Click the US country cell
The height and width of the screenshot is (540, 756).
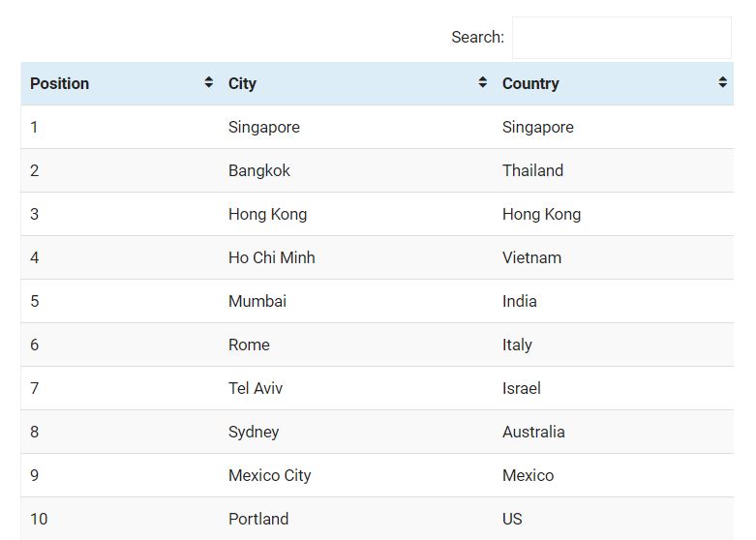coord(512,520)
